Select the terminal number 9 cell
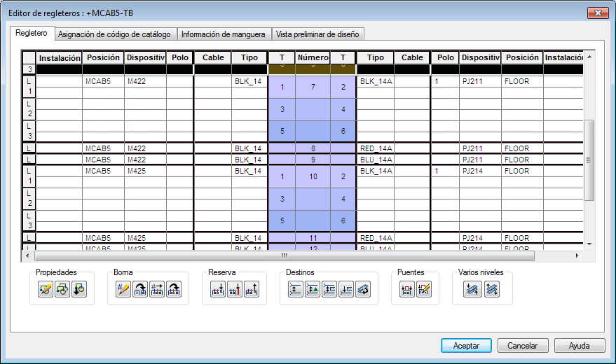Image resolution: width=616 pixels, height=364 pixels. coord(313,160)
